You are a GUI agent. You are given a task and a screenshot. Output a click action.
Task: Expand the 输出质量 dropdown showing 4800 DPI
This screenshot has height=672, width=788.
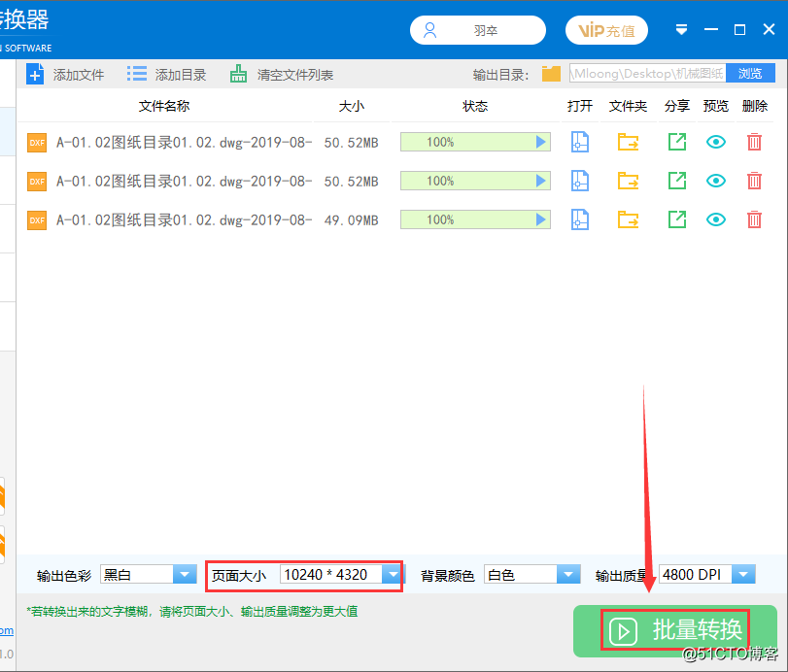click(743, 574)
